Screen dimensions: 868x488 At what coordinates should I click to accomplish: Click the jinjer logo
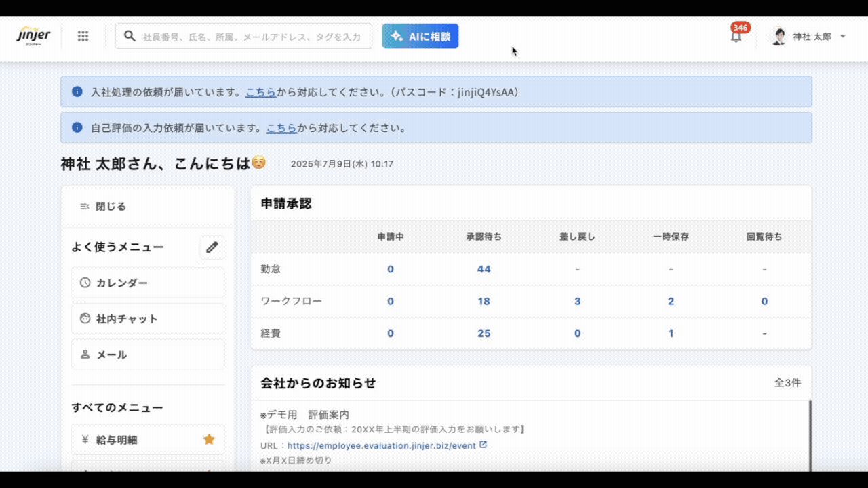[x=33, y=36]
